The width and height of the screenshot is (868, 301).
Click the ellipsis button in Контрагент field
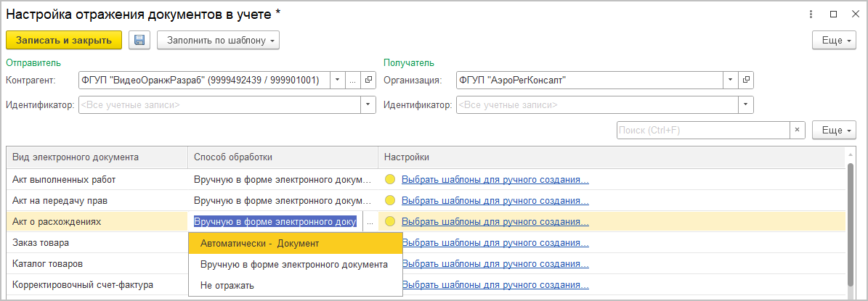pyautogui.click(x=353, y=81)
